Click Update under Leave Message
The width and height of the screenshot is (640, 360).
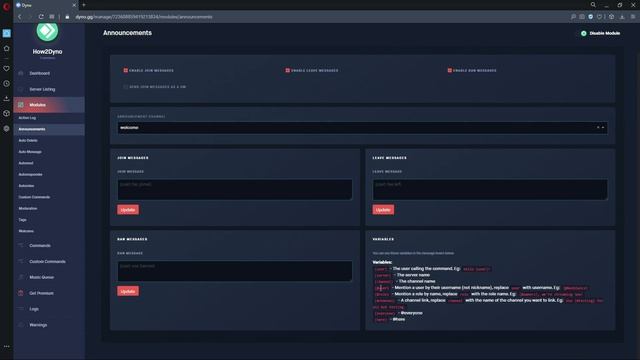coord(383,210)
